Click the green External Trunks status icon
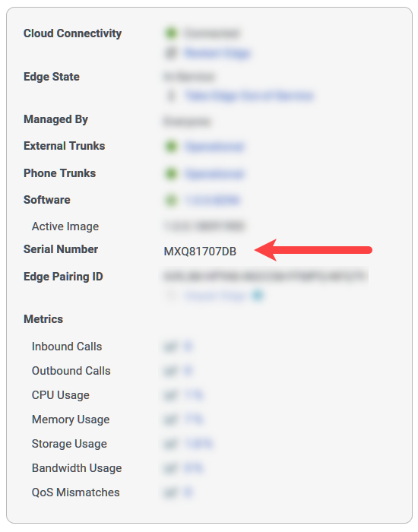The width and height of the screenshot is (418, 532). 171,147
